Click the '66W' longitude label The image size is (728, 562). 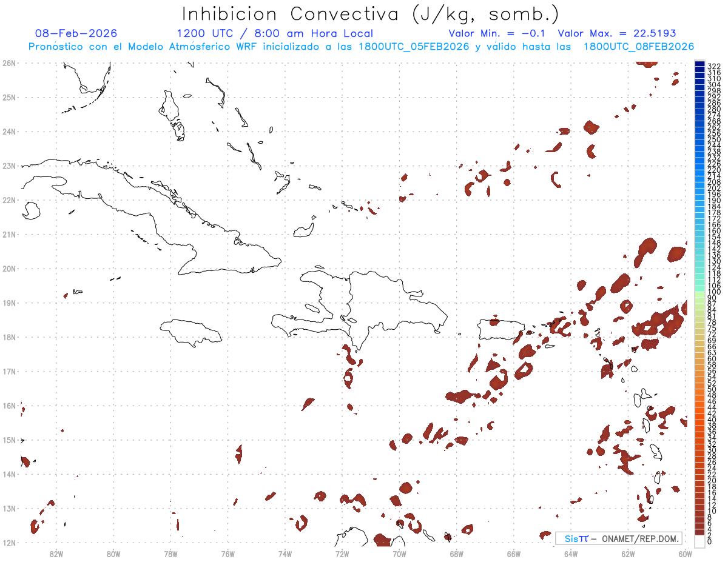click(514, 553)
